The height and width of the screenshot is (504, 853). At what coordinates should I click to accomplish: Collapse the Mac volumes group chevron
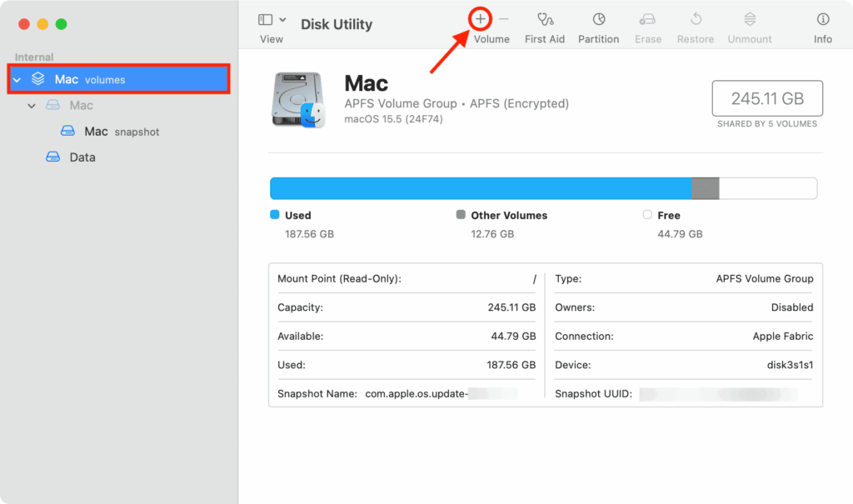pyautogui.click(x=17, y=80)
